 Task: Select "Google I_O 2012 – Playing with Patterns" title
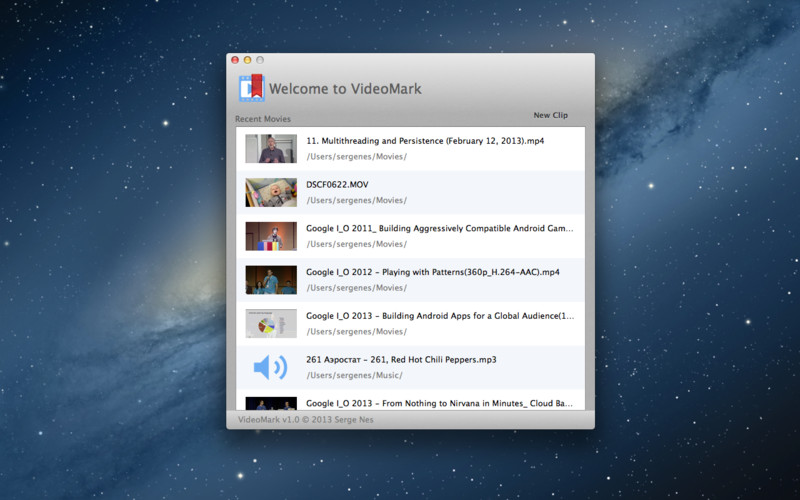click(433, 272)
